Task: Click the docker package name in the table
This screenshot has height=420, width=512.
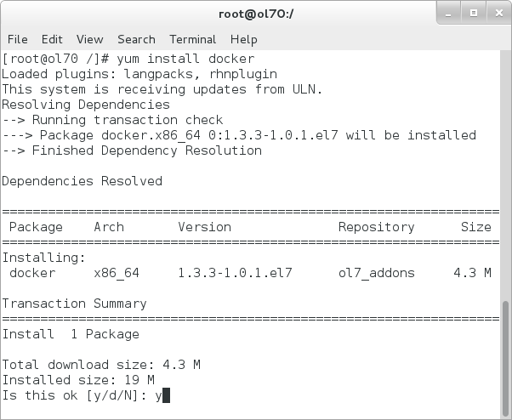Action: click(x=32, y=273)
